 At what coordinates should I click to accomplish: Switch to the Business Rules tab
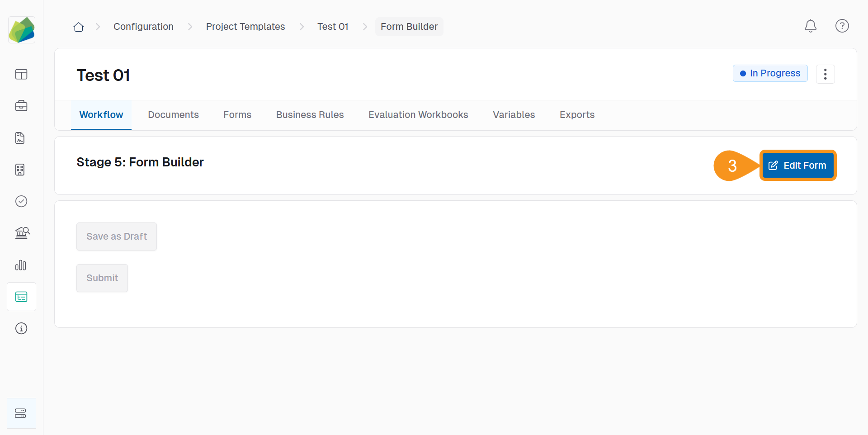click(x=310, y=115)
